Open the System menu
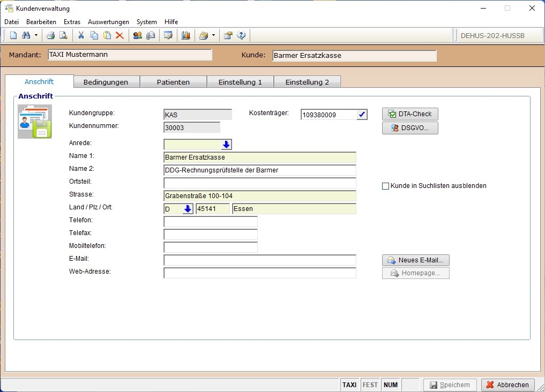The image size is (545, 392). coord(147,22)
